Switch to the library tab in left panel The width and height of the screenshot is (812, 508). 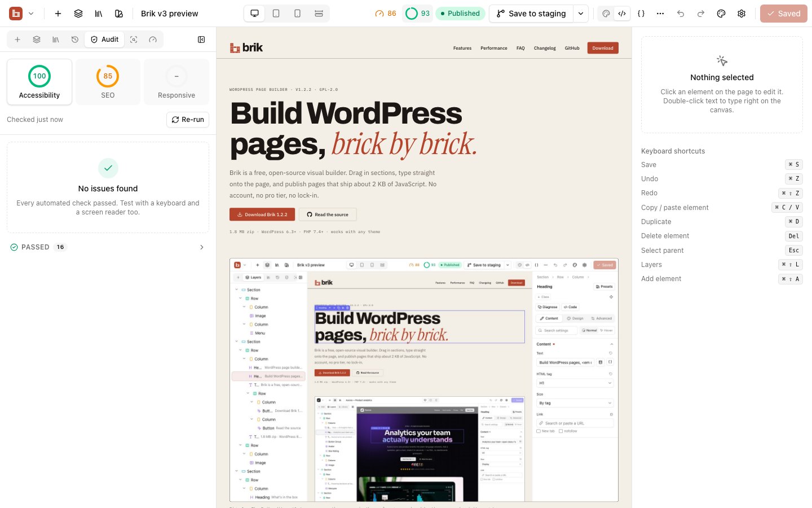tap(56, 40)
